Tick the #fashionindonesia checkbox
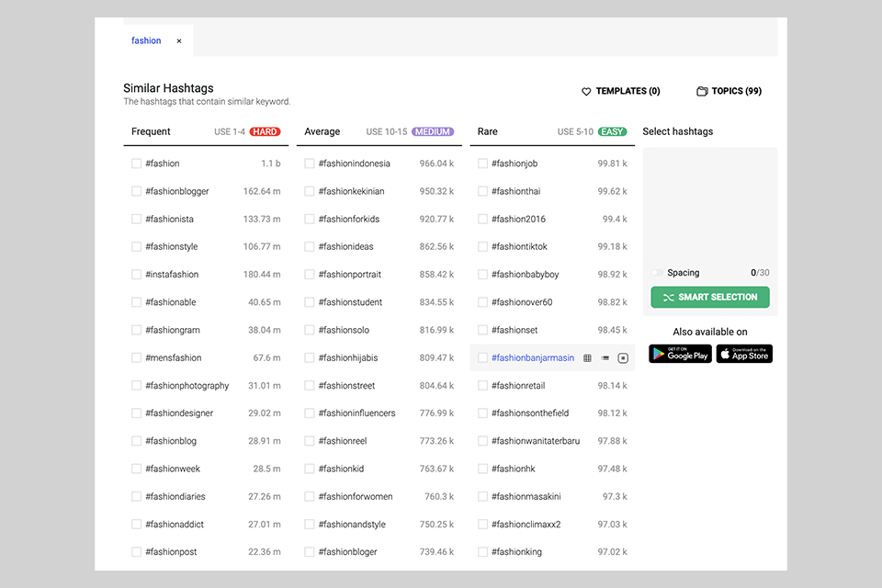Image resolution: width=882 pixels, height=588 pixels. coord(310,164)
